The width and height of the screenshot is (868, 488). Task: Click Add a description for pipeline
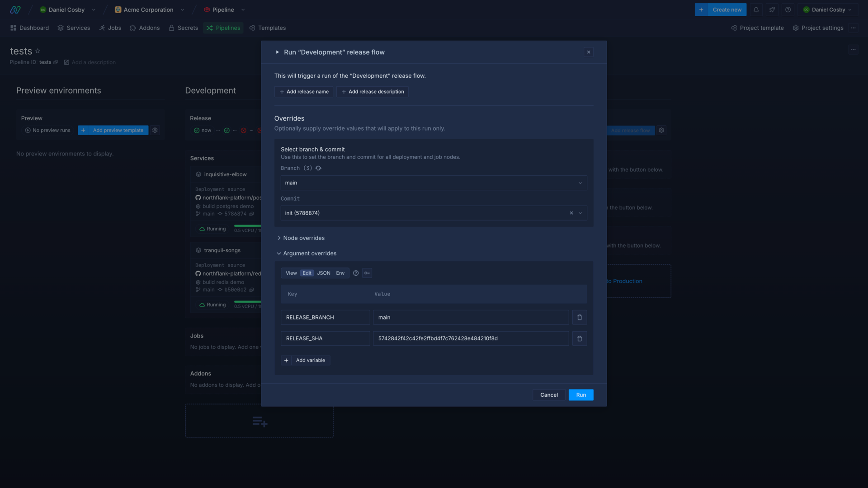tap(90, 62)
